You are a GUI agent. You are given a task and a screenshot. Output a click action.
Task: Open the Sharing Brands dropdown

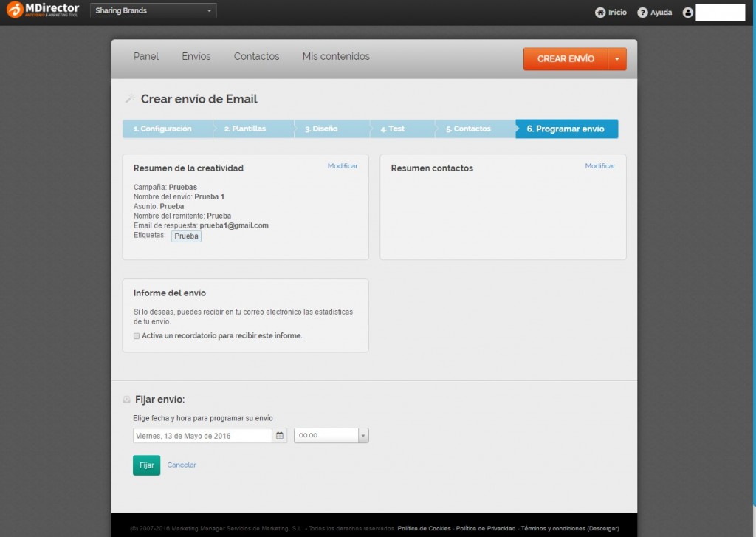pyautogui.click(x=154, y=10)
